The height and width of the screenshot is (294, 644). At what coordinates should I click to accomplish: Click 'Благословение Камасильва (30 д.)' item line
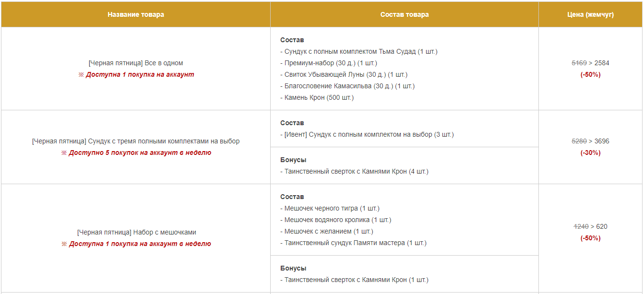[x=347, y=86]
